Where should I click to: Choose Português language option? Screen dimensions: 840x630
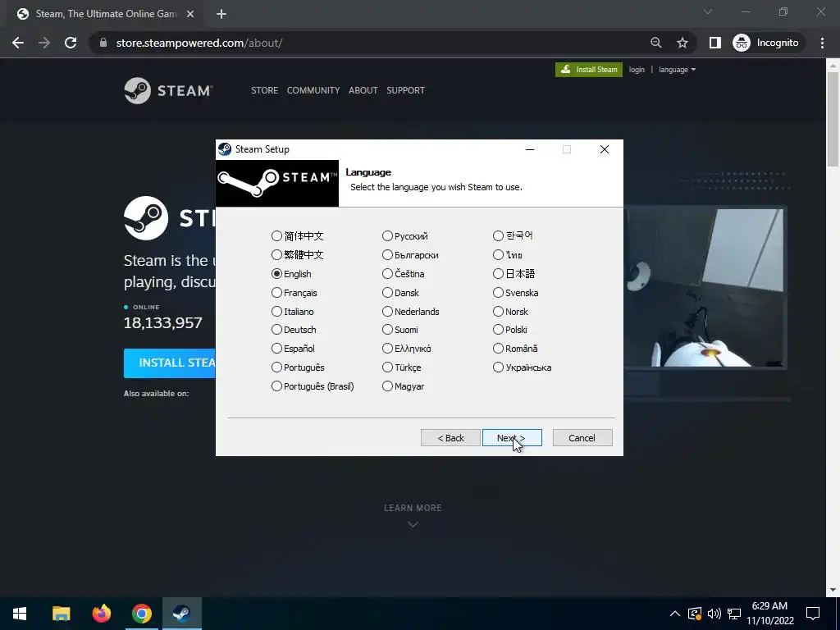(x=276, y=367)
